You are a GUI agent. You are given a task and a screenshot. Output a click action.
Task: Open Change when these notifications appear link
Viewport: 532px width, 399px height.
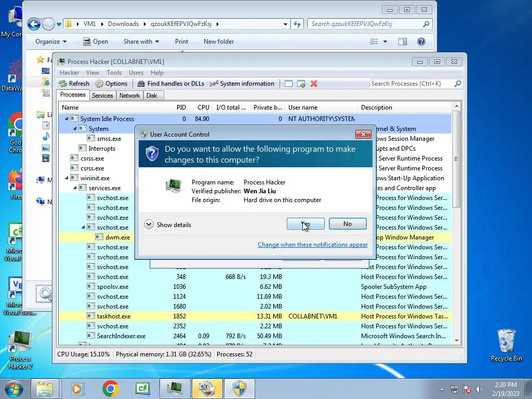point(312,245)
